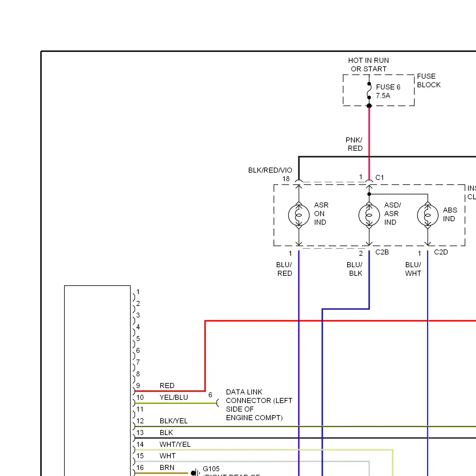Viewport: 476px width, 476px height.
Task: Click the G105 ground symbol
Action: tap(195, 473)
